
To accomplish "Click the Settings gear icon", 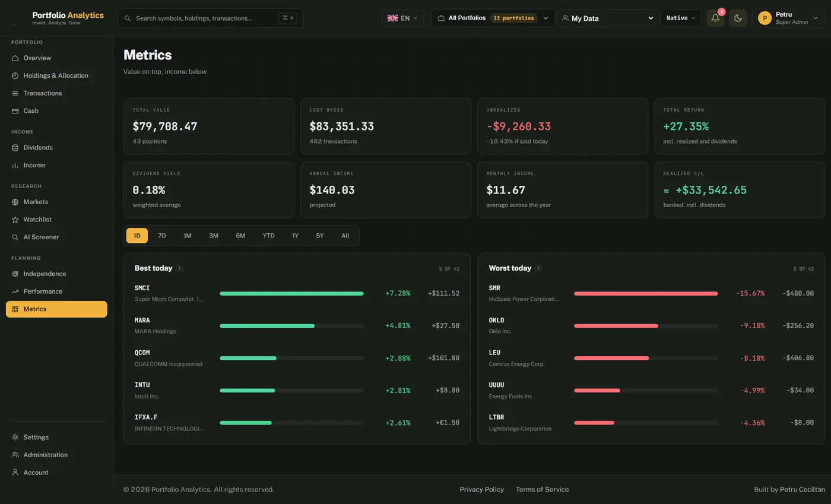I will tap(15, 438).
